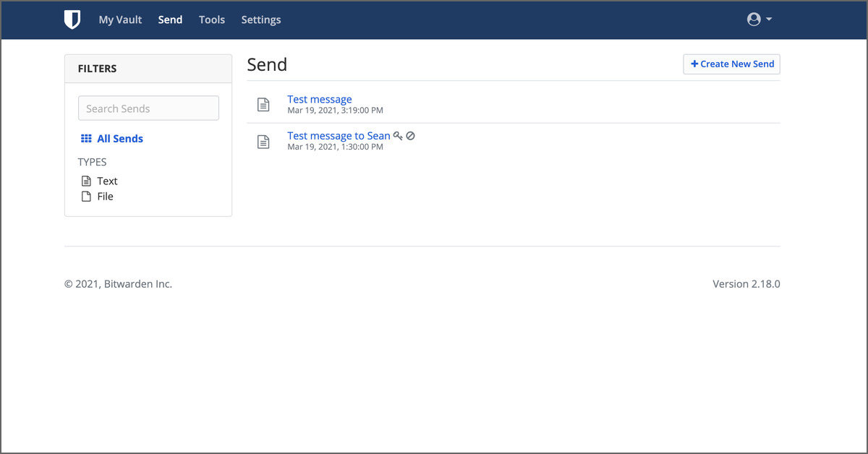This screenshot has height=454, width=868.
Task: Open the Test message to Sean send
Action: [x=339, y=135]
